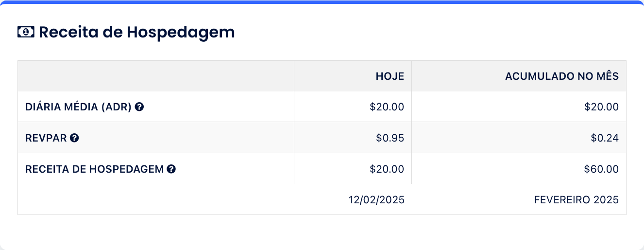This screenshot has height=250, width=644.
Task: Click the help icon next to Diária Média (ADR)
Action: click(139, 107)
